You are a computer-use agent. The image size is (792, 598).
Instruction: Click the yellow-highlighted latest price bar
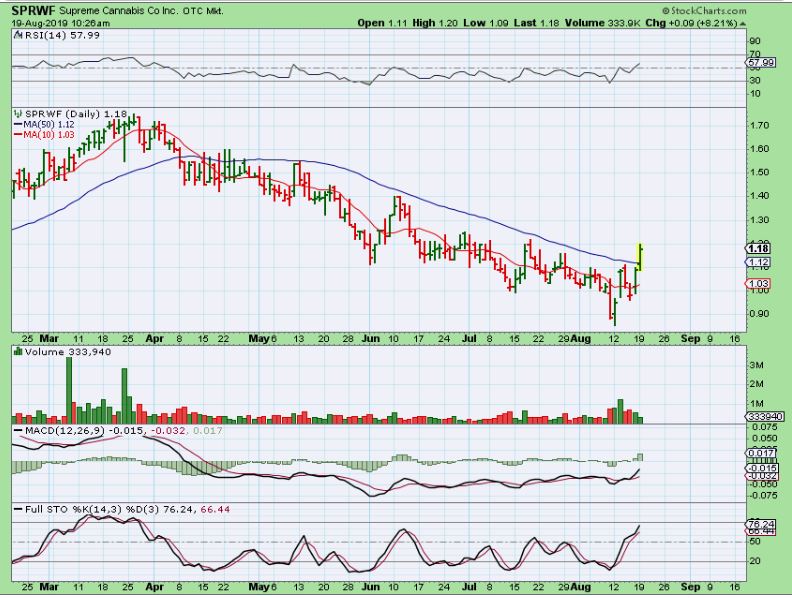pos(640,257)
